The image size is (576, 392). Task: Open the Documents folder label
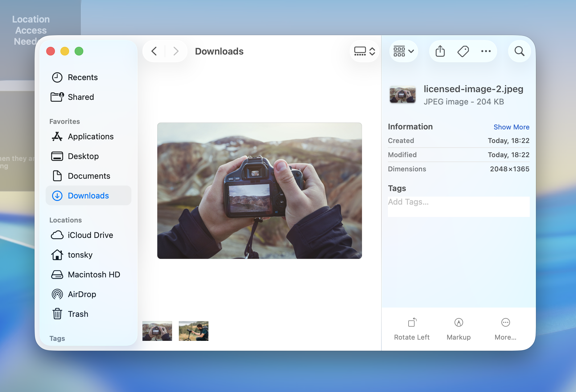tap(89, 176)
